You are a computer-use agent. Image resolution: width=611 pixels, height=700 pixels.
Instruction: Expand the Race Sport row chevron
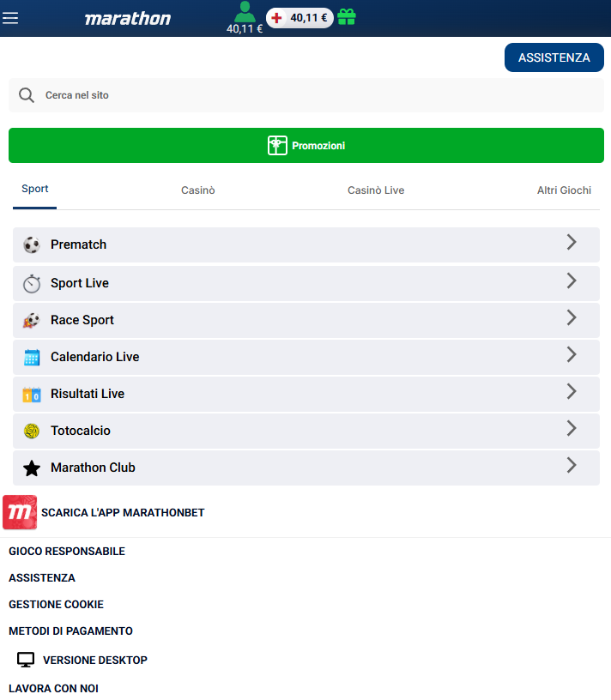[572, 318]
